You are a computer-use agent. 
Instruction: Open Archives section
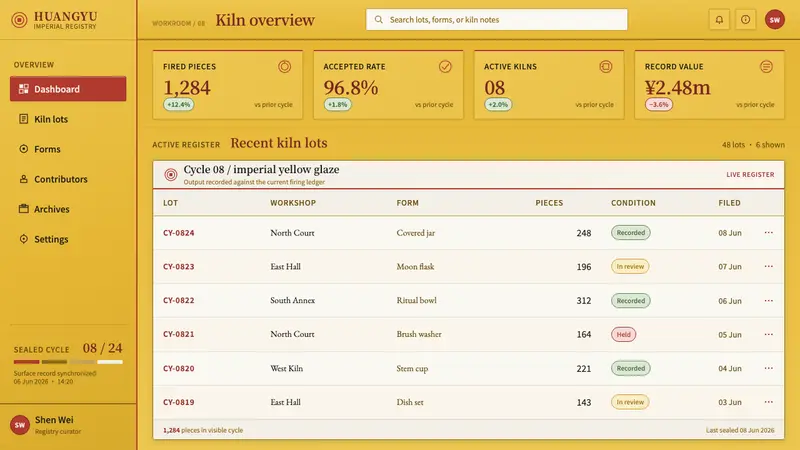coord(68,209)
